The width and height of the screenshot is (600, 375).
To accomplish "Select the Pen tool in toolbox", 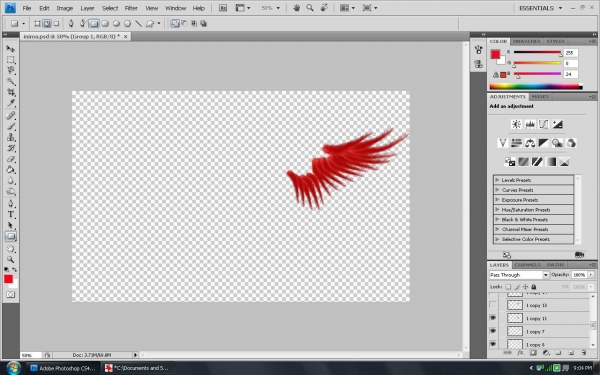I will click(x=10, y=204).
